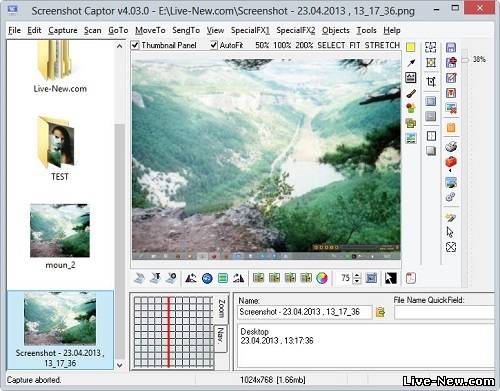The image size is (500, 391).
Task: Toggle the AutoFit checkbox
Action: (214, 45)
